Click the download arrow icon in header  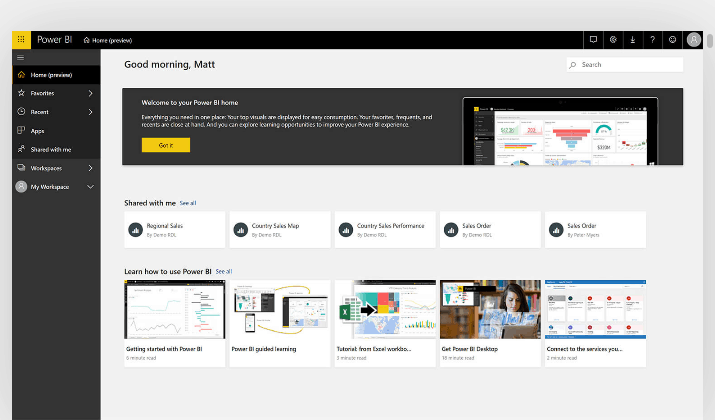click(x=633, y=40)
